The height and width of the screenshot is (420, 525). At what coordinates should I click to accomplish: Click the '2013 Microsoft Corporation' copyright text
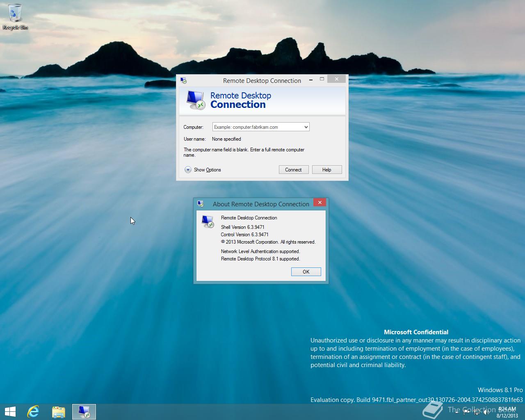click(268, 242)
